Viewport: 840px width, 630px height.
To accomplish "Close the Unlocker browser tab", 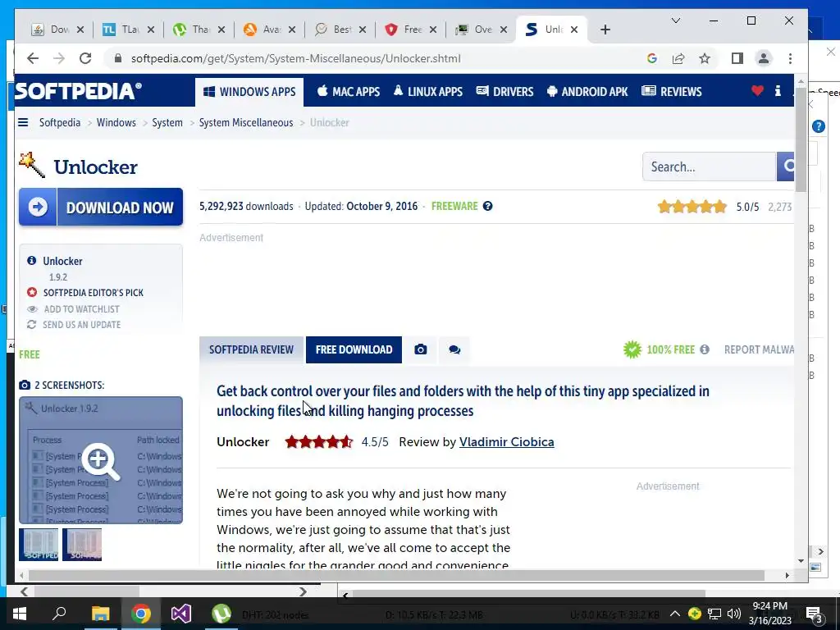I will [574, 30].
